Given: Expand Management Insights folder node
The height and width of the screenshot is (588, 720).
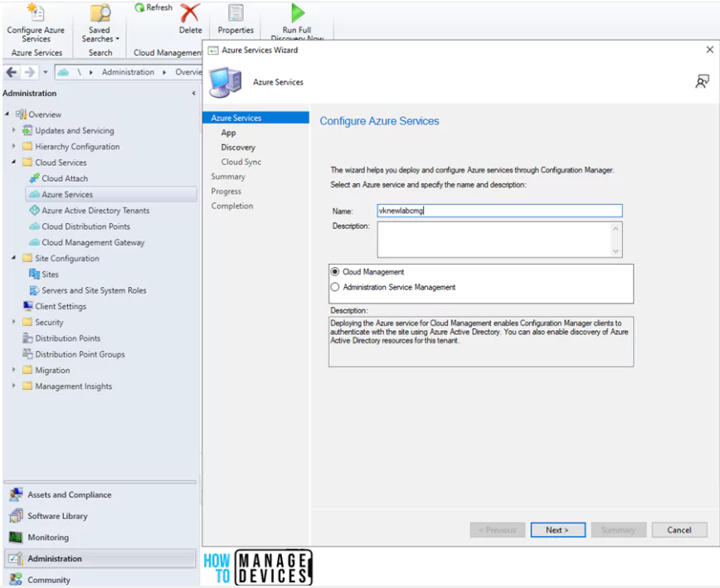Looking at the screenshot, I should (14, 386).
